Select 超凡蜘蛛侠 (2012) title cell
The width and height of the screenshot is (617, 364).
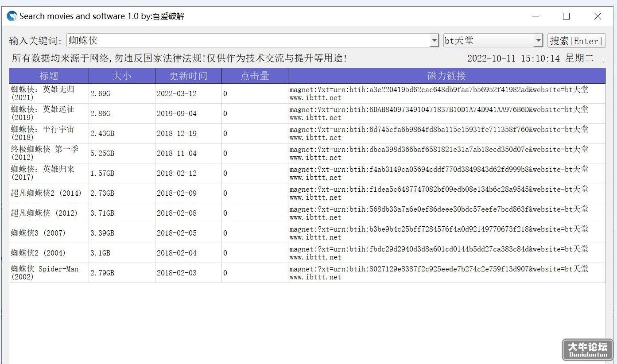coord(49,213)
